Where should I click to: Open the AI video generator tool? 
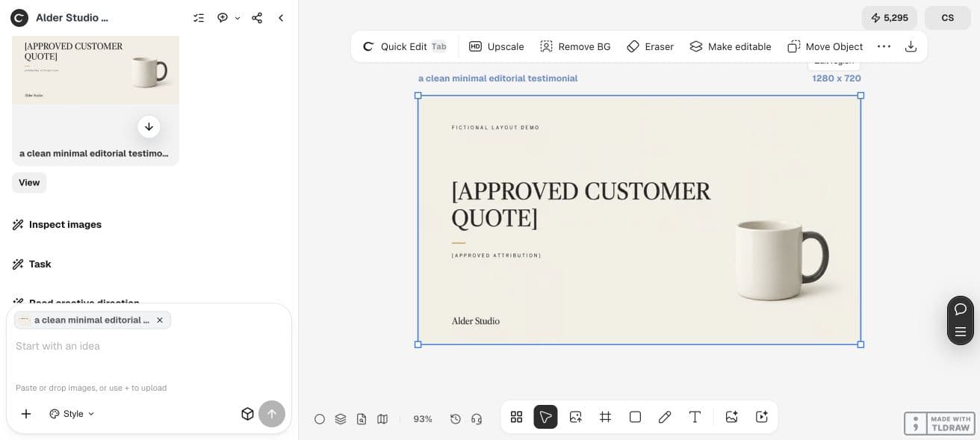[x=761, y=417]
